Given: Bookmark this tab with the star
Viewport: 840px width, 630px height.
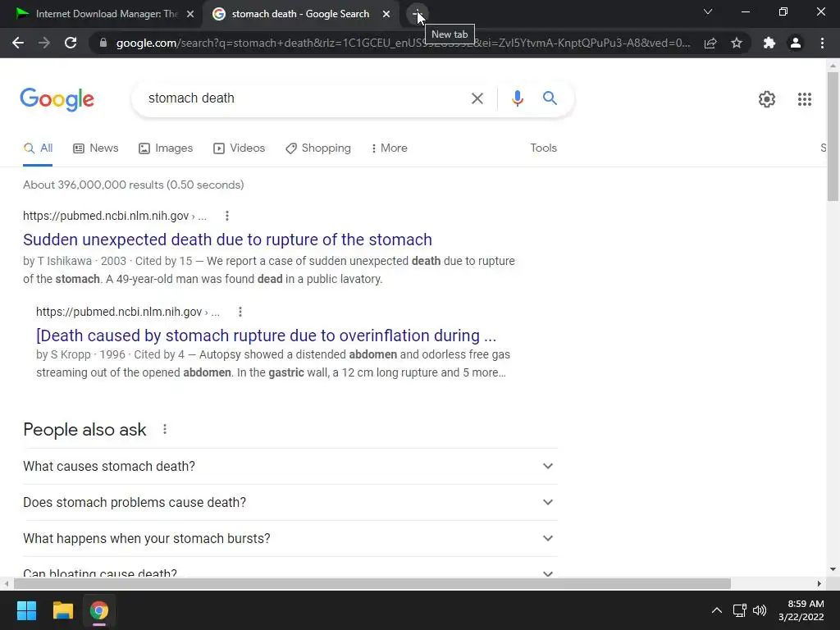Looking at the screenshot, I should 737,43.
